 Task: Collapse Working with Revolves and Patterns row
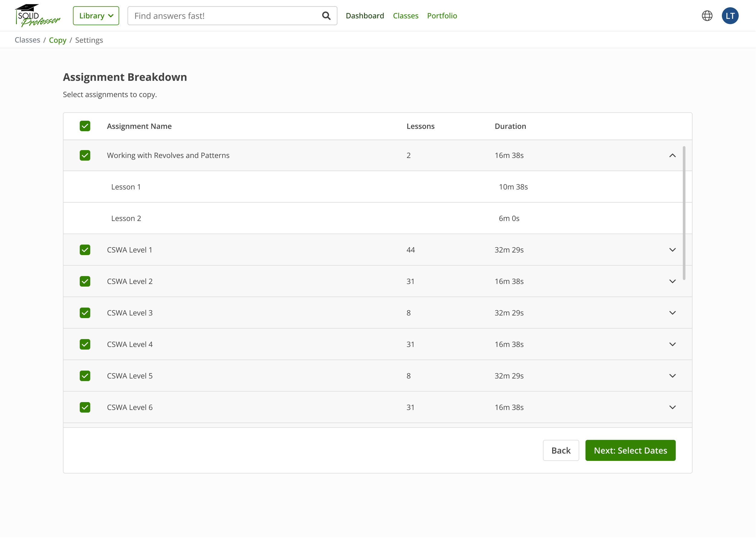[672, 155]
